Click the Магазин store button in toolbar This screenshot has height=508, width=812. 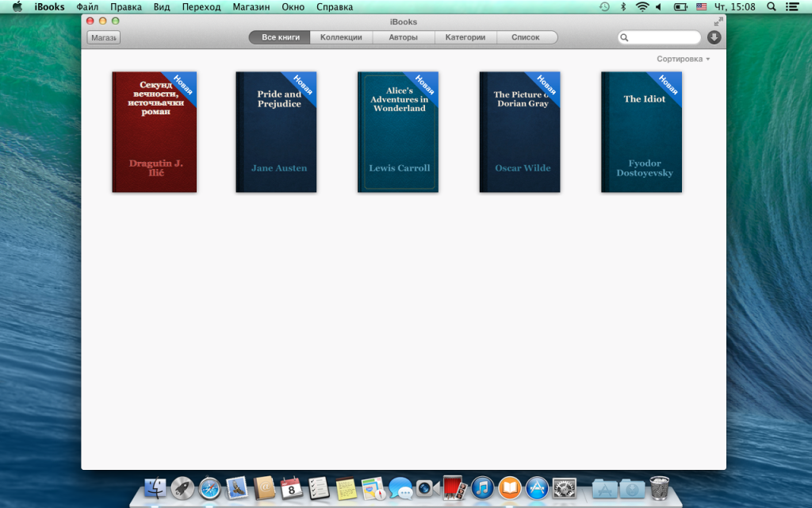pyautogui.click(x=103, y=37)
